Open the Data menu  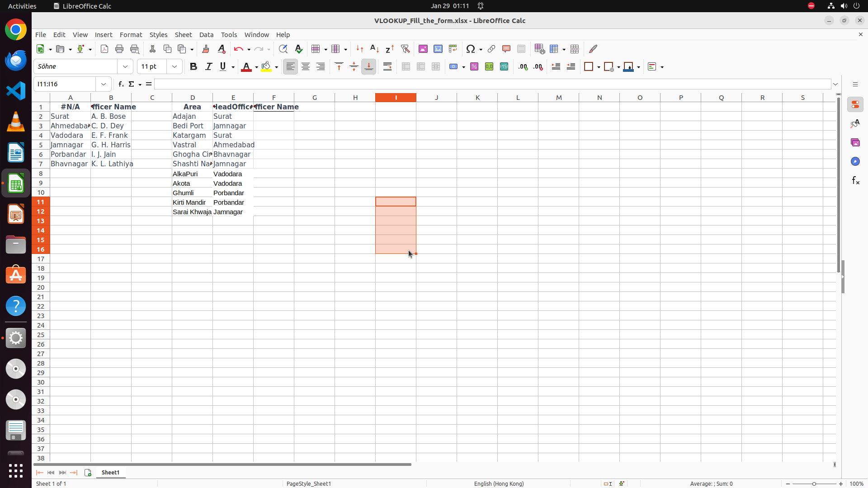pos(206,35)
